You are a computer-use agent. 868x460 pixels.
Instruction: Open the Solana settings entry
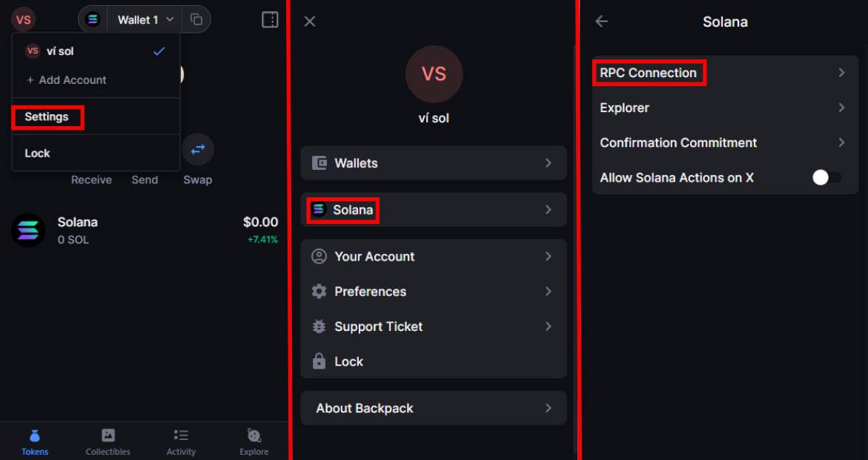coord(434,209)
